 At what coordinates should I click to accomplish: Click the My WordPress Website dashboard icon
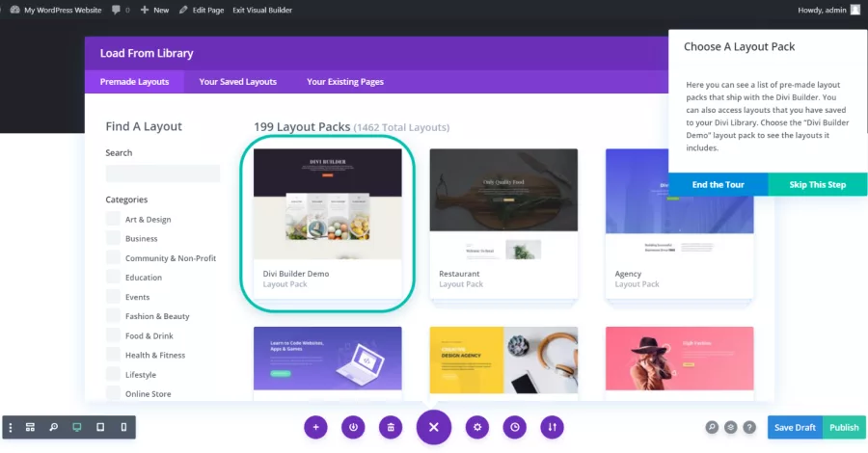pyautogui.click(x=14, y=10)
